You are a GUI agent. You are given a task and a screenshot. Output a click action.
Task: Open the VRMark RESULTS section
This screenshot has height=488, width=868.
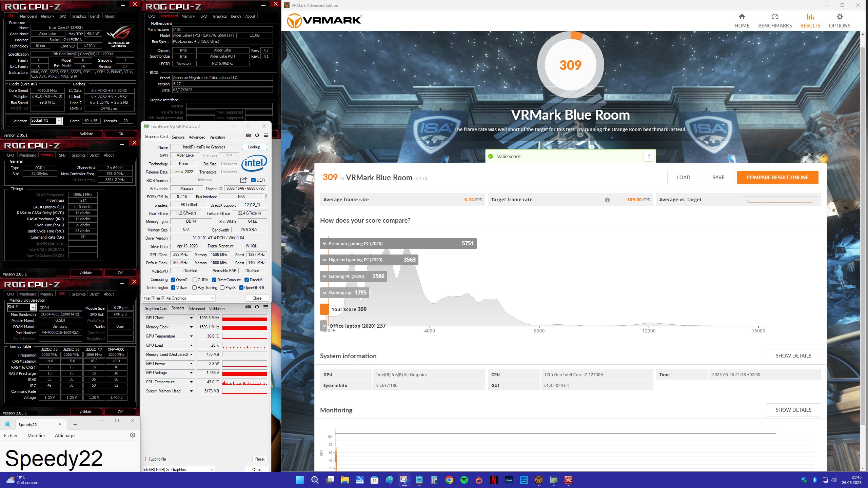point(810,21)
